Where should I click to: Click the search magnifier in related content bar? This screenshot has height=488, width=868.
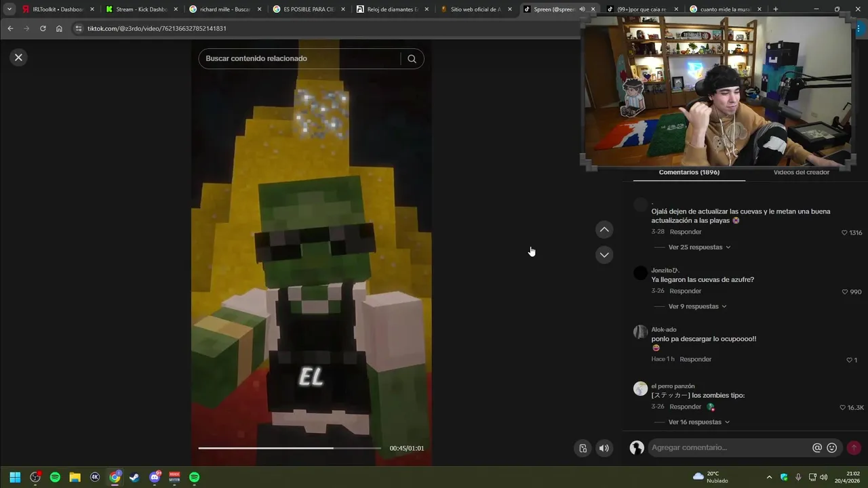[x=412, y=59]
